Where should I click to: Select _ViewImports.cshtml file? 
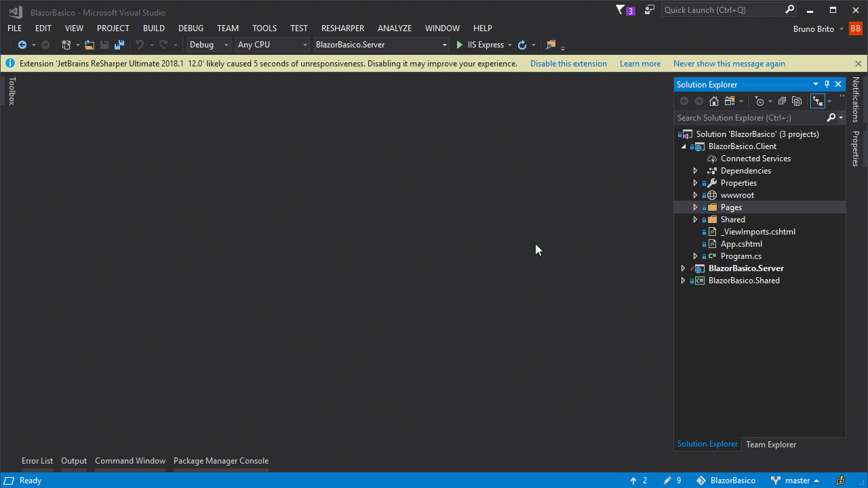(758, 232)
